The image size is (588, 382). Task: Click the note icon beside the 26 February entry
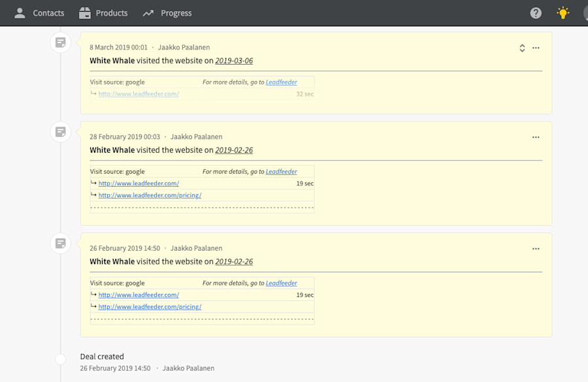[x=61, y=243]
